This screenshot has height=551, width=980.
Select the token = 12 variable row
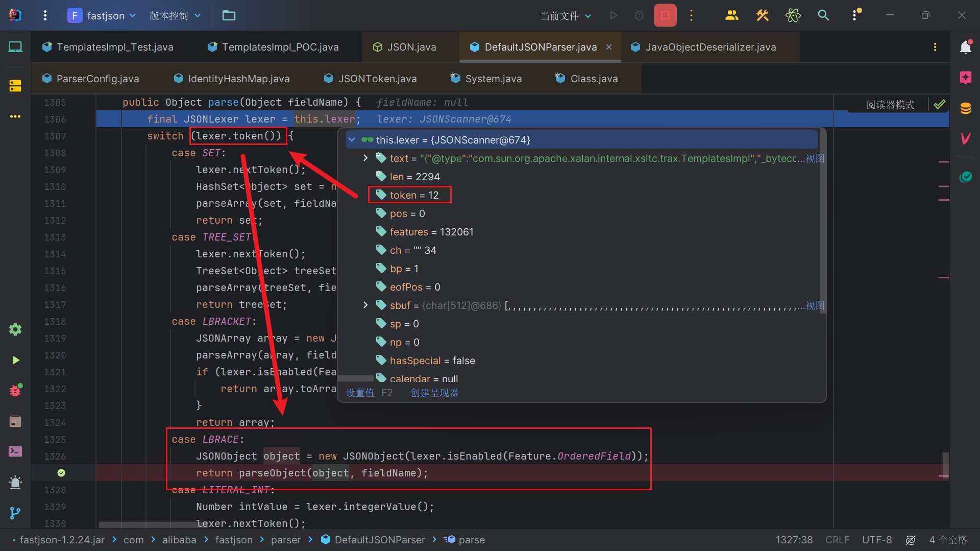[x=582, y=195]
